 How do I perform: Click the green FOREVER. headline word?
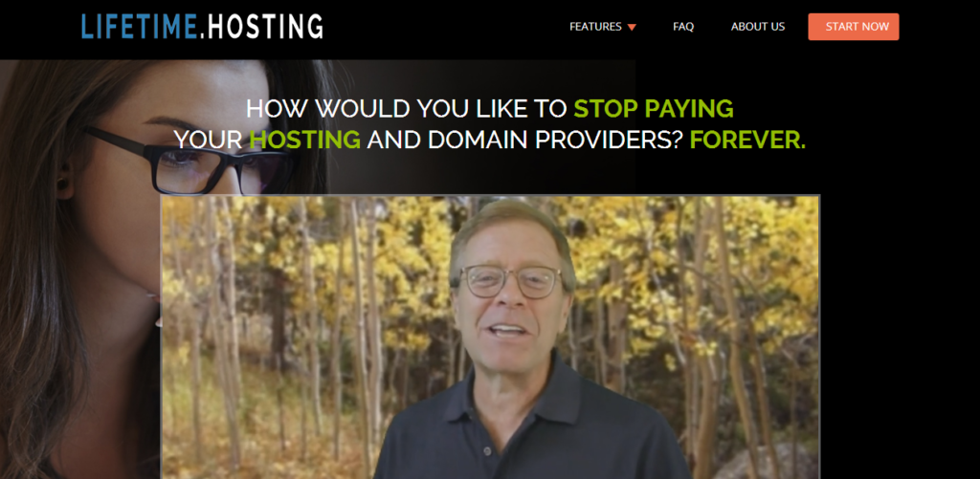[x=747, y=140]
